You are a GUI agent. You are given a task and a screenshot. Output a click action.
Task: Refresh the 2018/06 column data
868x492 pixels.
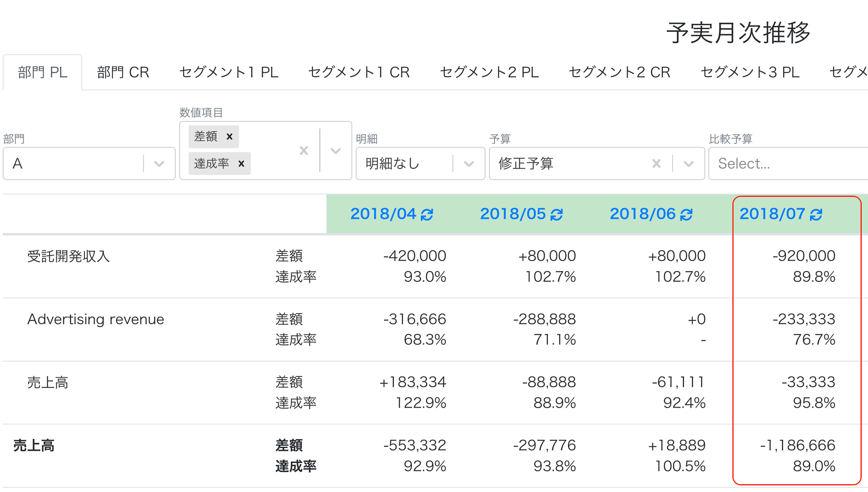686,214
